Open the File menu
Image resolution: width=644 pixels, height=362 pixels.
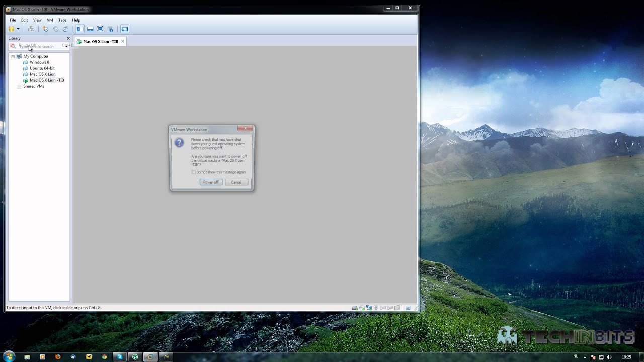pyautogui.click(x=13, y=20)
